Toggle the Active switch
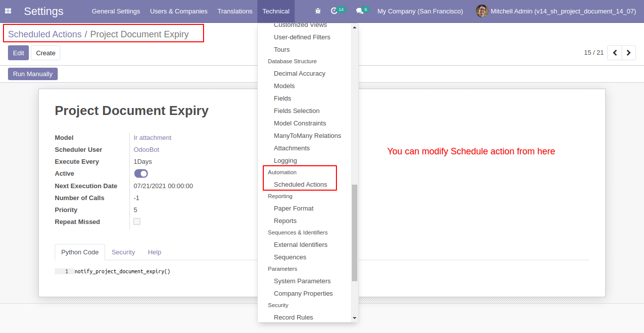 click(x=141, y=174)
